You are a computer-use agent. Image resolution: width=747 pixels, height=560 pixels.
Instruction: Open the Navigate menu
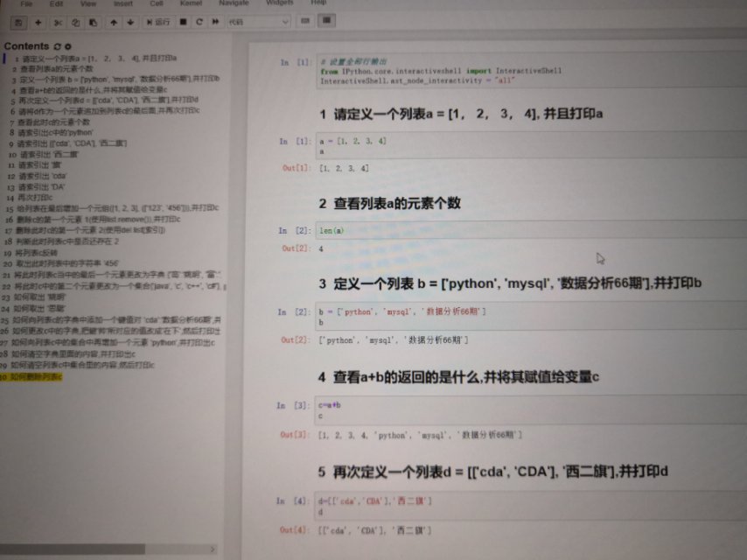[x=234, y=3]
